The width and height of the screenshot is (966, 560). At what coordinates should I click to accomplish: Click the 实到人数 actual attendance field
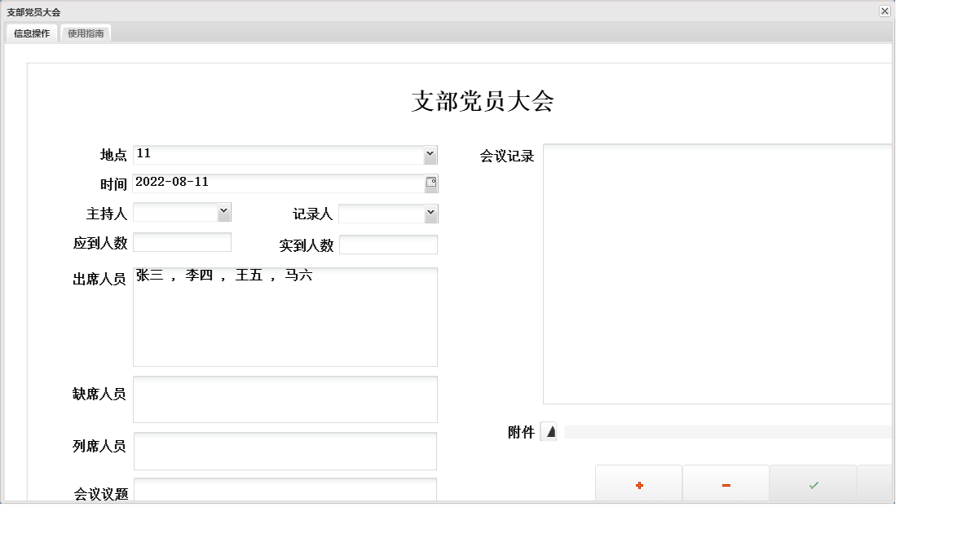pos(389,244)
